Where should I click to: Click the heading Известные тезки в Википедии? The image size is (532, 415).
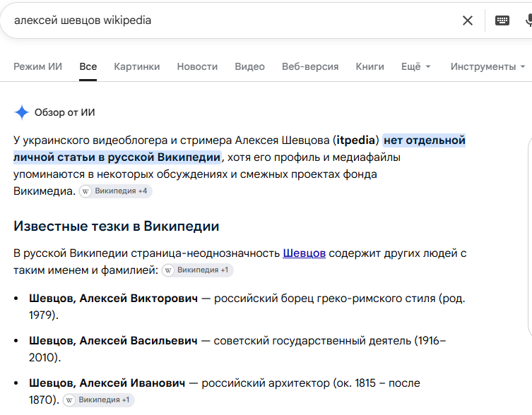(117, 226)
